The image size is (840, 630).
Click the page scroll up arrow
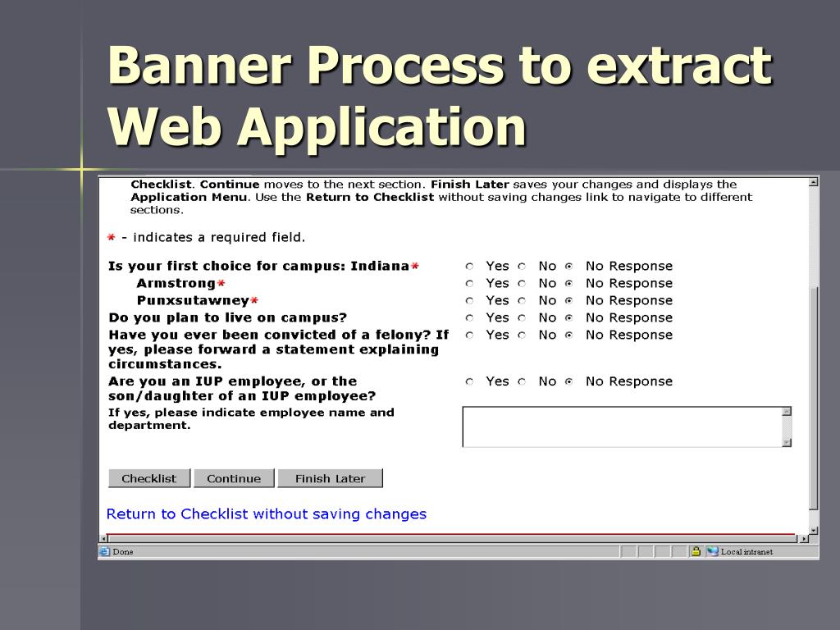[813, 182]
